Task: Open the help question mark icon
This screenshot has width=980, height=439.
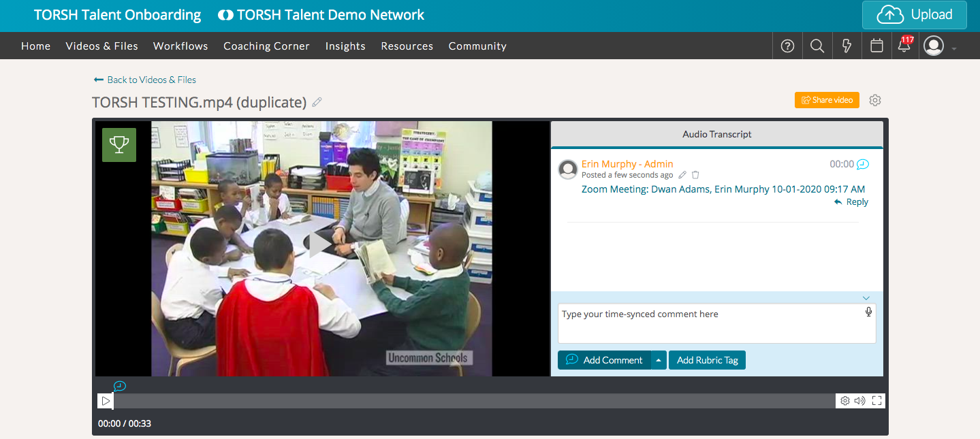Action: (787, 46)
